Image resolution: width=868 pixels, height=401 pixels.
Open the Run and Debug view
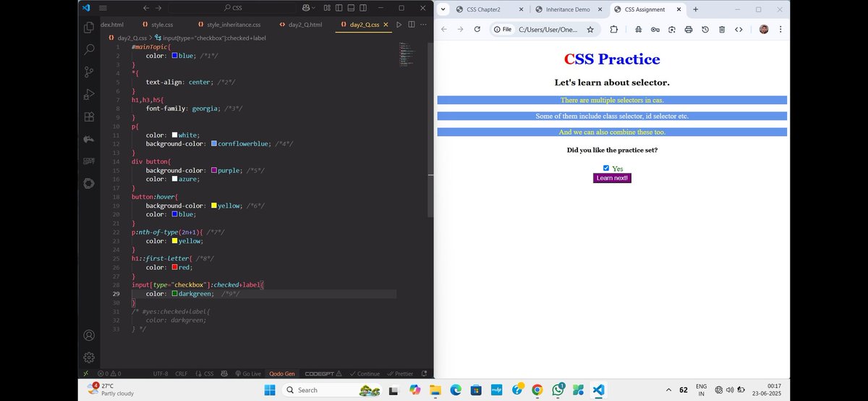89,94
